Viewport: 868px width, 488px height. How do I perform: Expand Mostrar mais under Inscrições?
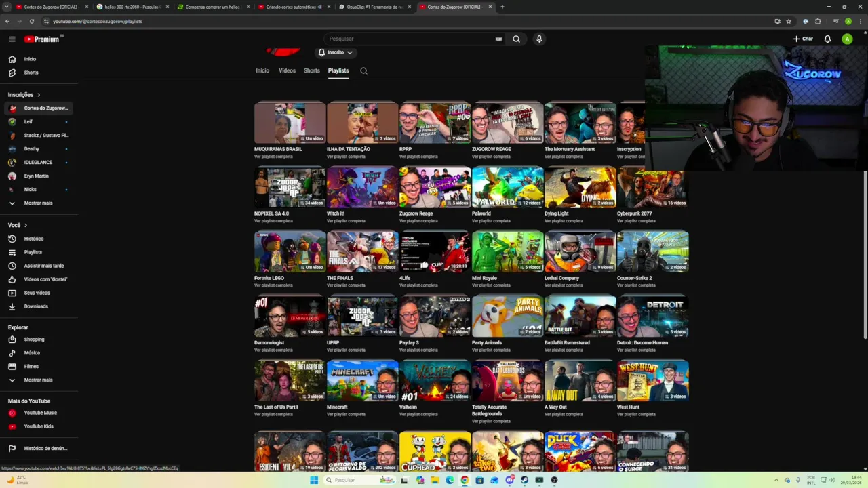pos(39,203)
